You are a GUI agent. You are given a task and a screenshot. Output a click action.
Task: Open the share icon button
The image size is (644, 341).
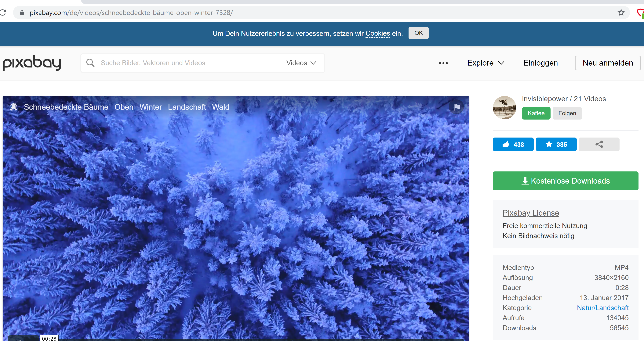coord(599,144)
